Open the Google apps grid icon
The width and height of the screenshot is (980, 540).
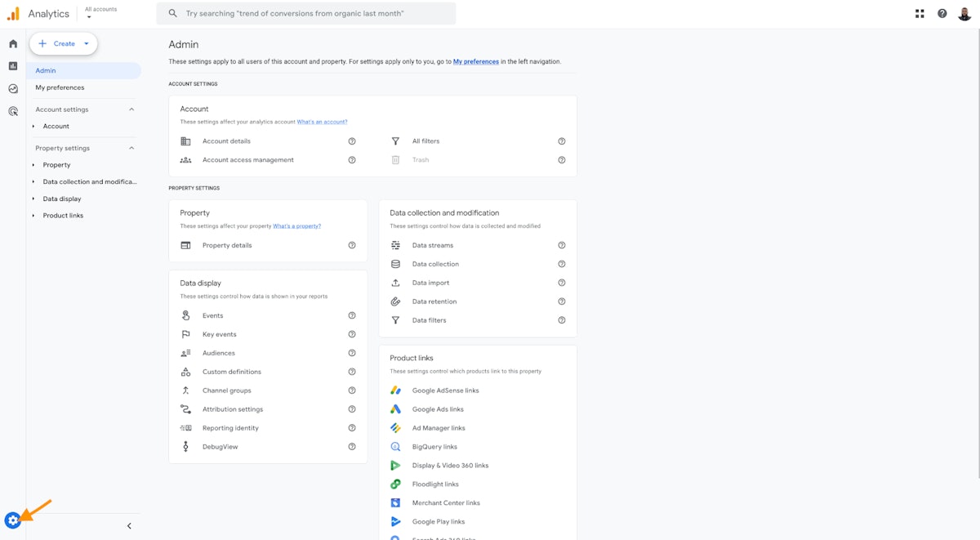pyautogui.click(x=920, y=14)
